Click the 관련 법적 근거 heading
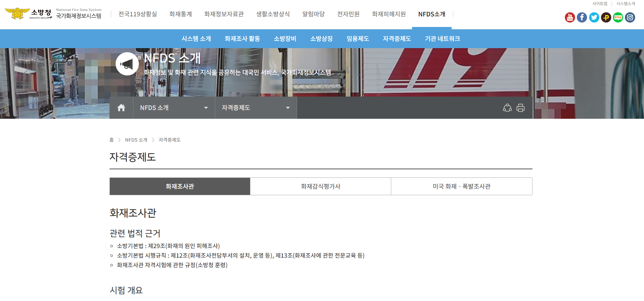644x301 pixels. 135,233
